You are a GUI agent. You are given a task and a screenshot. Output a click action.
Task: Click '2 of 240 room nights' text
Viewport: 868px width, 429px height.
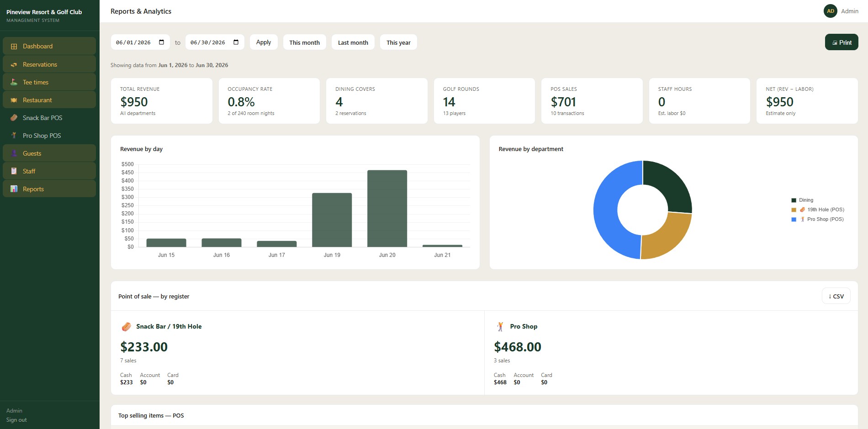251,113
